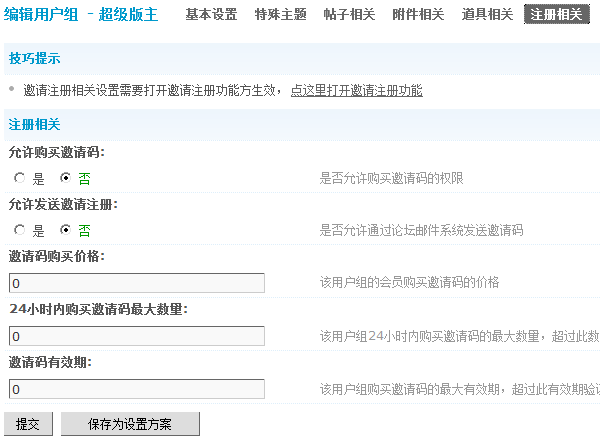Click the 技巧提示 section header
This screenshot has height=441, width=600.
tap(34, 59)
